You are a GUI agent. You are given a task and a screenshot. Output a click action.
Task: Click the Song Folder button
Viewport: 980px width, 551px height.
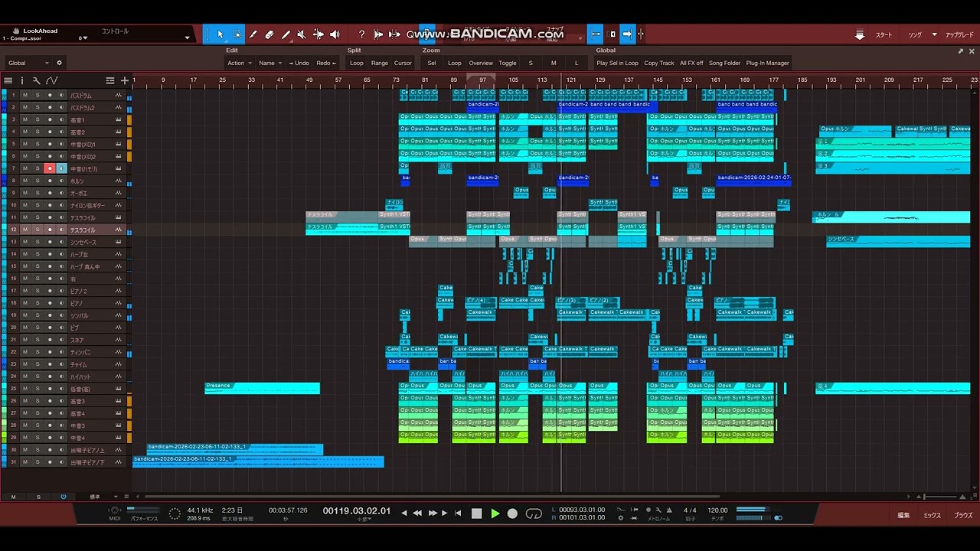[x=724, y=63]
